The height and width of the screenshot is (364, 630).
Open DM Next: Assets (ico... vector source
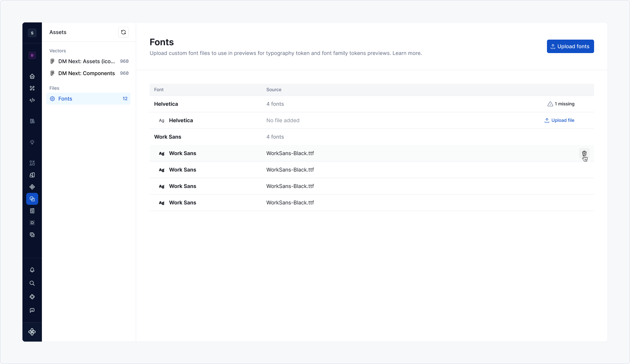point(88,61)
